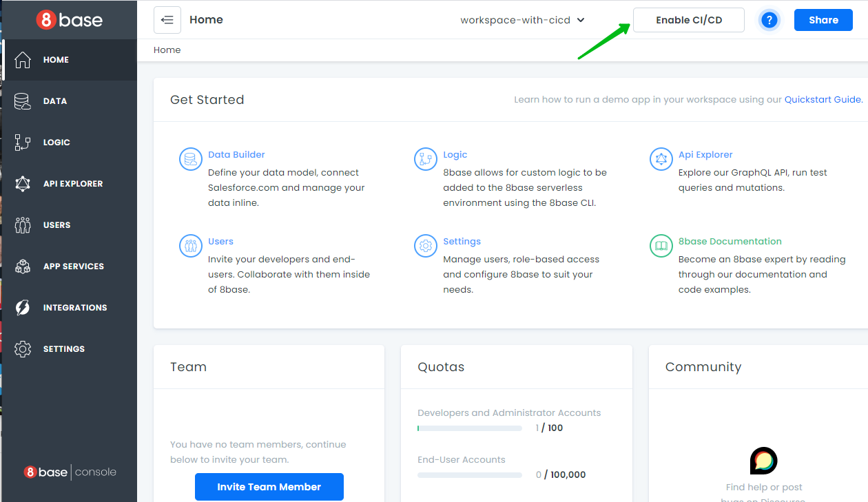Expand the workspace-with-cicd dropdown
This screenshot has height=502, width=868.
tap(522, 20)
